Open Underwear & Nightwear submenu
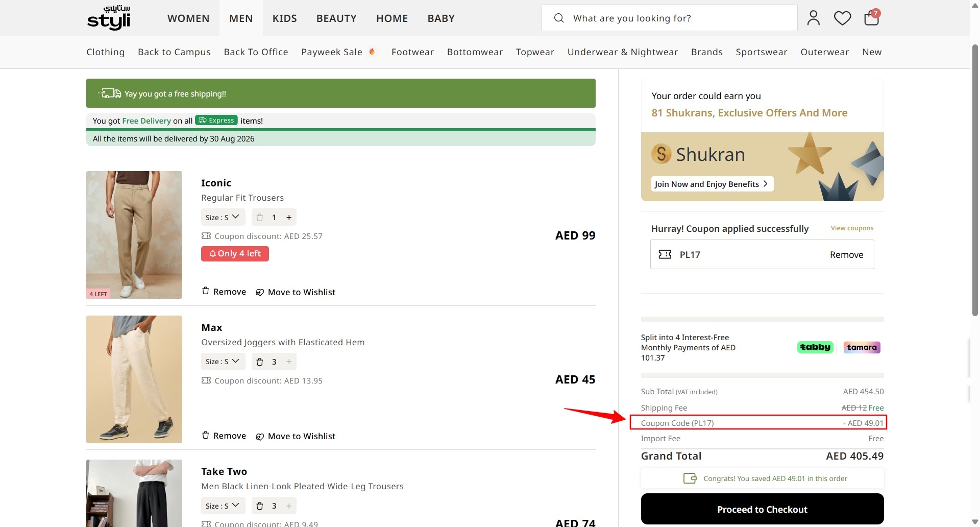Viewport: 980px width, 527px height. click(623, 52)
